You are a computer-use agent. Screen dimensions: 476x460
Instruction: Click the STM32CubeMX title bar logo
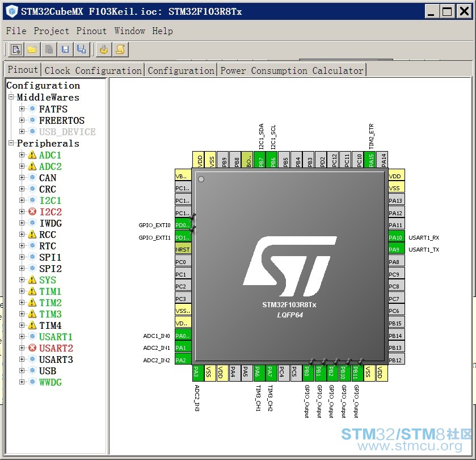(x=12, y=11)
